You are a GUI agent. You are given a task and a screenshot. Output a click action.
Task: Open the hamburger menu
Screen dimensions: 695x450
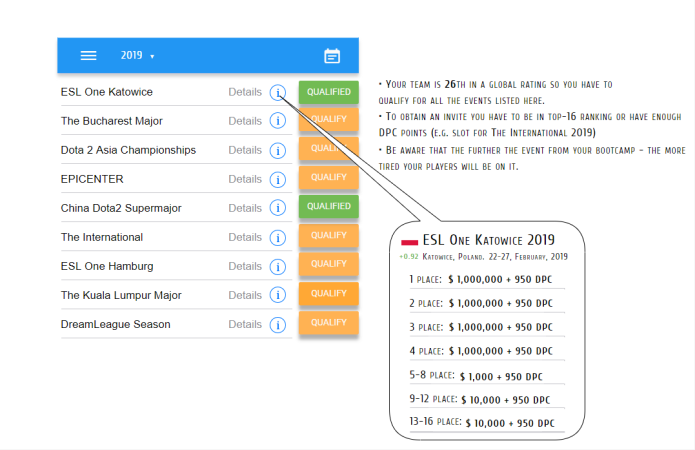[88, 55]
